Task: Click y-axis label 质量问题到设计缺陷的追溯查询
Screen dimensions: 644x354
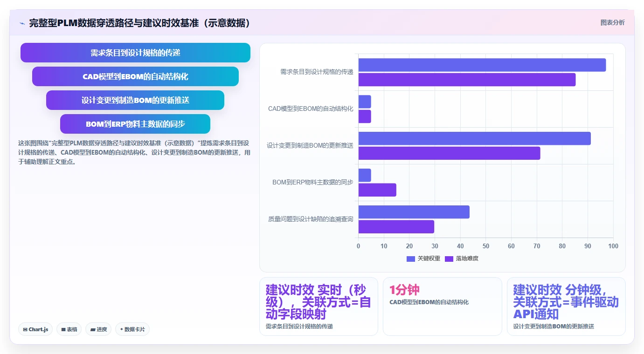Action: 311,219
